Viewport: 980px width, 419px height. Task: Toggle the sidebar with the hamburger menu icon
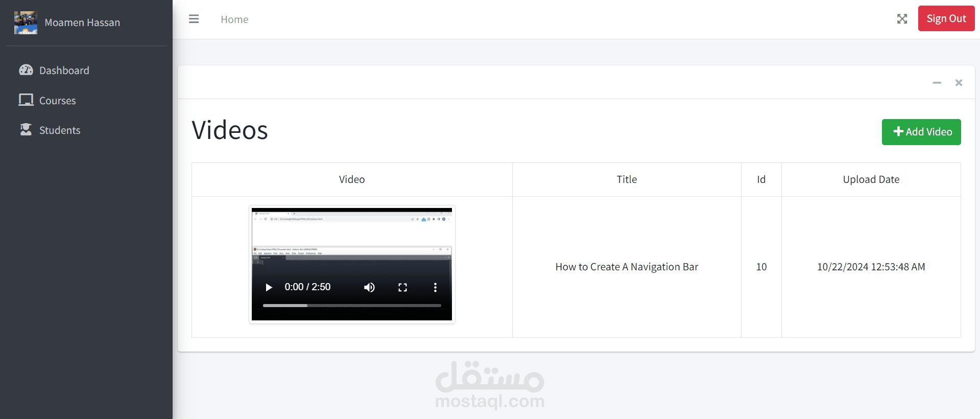tap(194, 19)
